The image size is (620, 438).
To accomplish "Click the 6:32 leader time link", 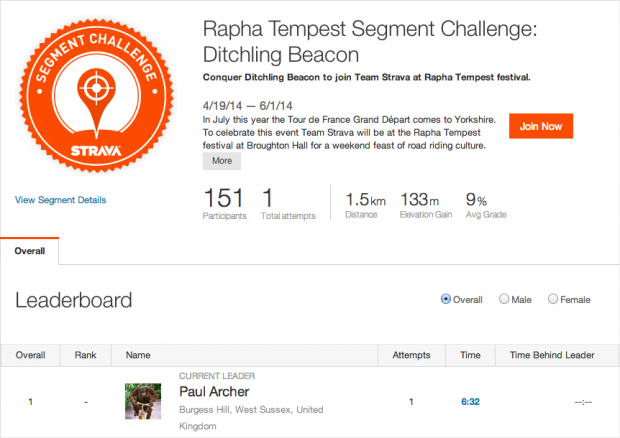I will (x=471, y=401).
